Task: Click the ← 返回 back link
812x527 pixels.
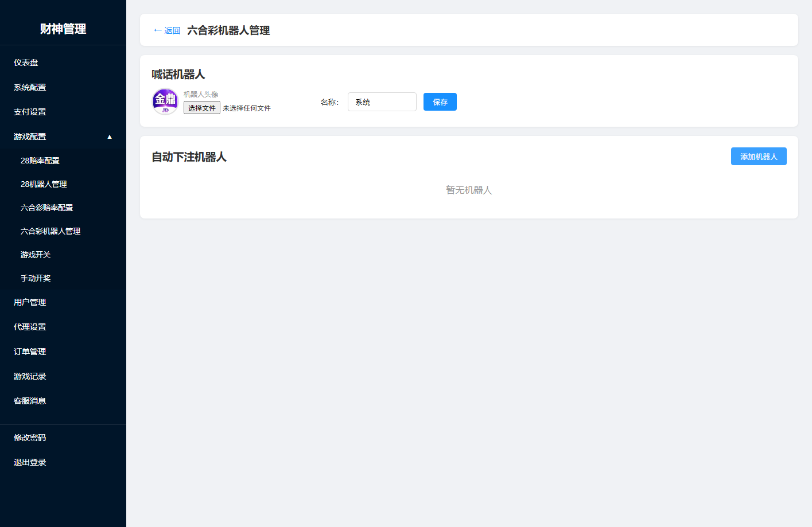Action: click(x=167, y=30)
